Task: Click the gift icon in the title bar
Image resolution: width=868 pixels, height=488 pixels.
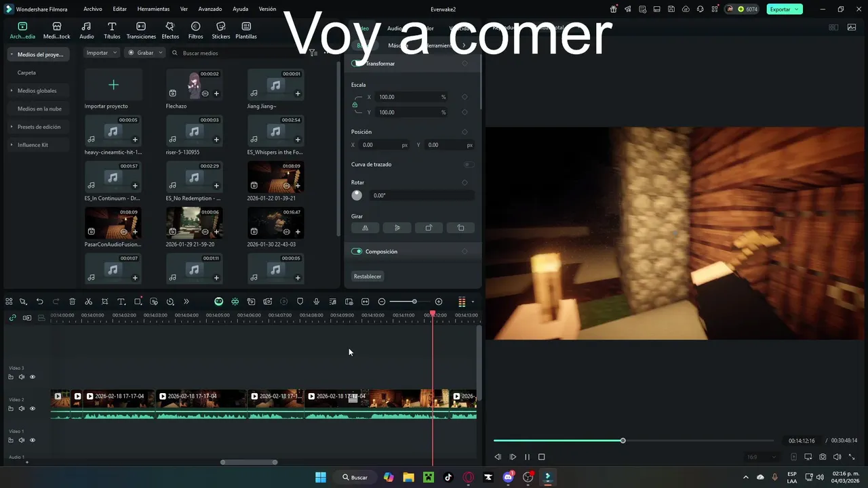Action: (x=614, y=9)
